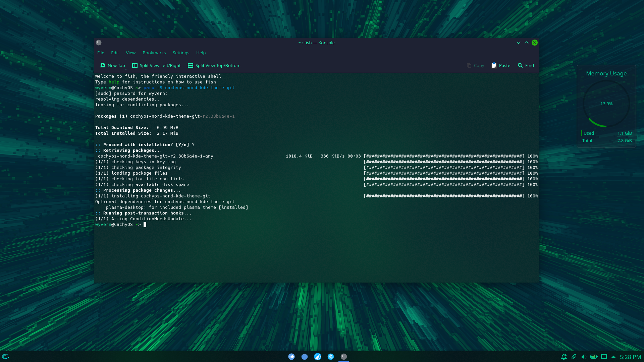This screenshot has height=362, width=644.
Task: Select Split View Left/Right
Action: [156, 65]
